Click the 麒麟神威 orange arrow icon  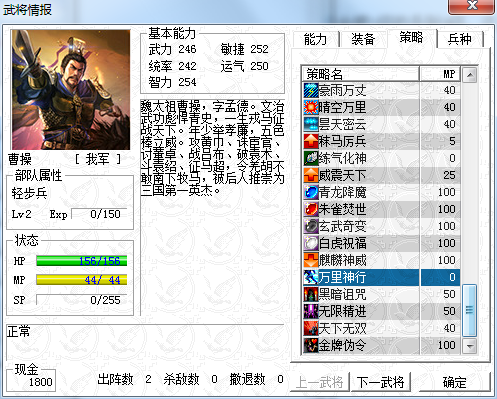tap(311, 260)
